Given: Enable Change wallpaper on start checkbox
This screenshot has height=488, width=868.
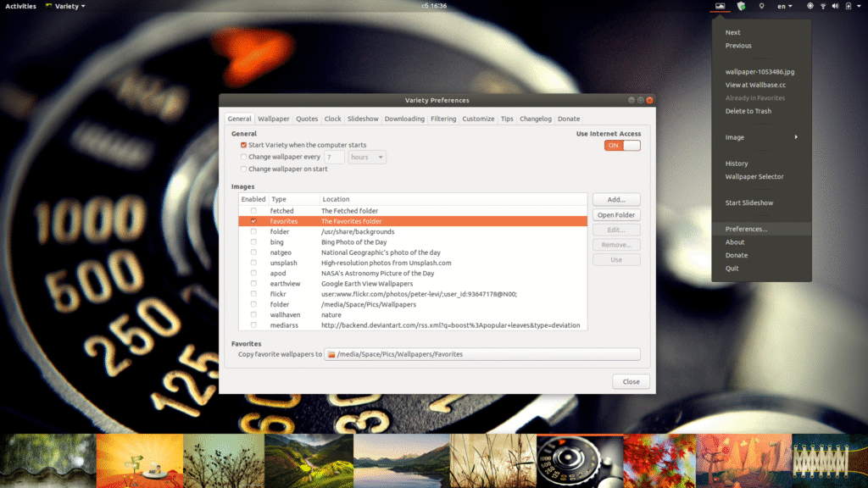Looking at the screenshot, I should 244,169.
